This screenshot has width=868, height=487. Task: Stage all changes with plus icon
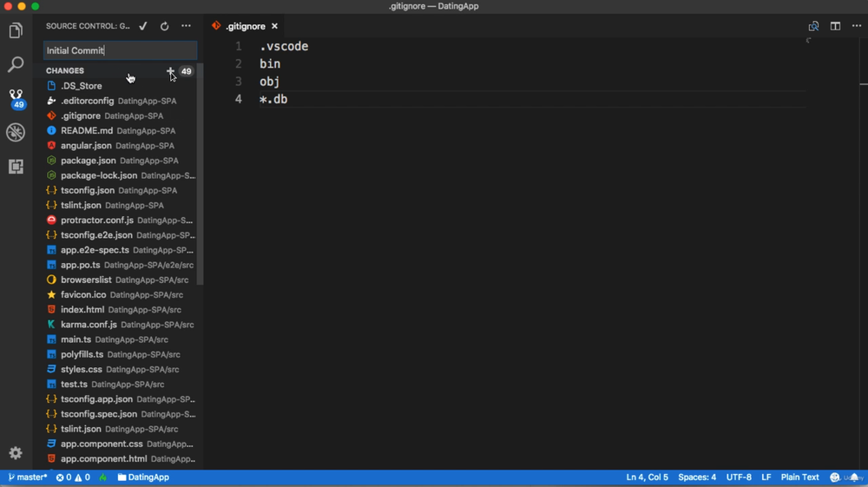(x=170, y=71)
